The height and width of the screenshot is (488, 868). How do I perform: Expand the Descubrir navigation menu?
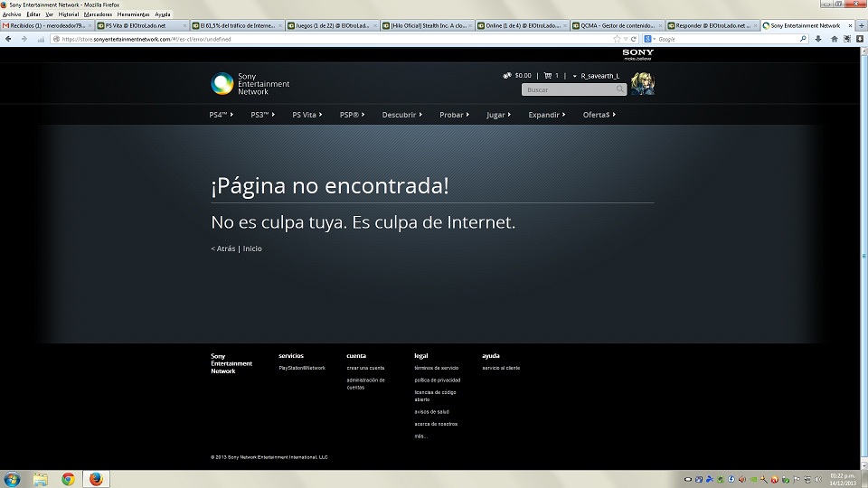[401, 115]
